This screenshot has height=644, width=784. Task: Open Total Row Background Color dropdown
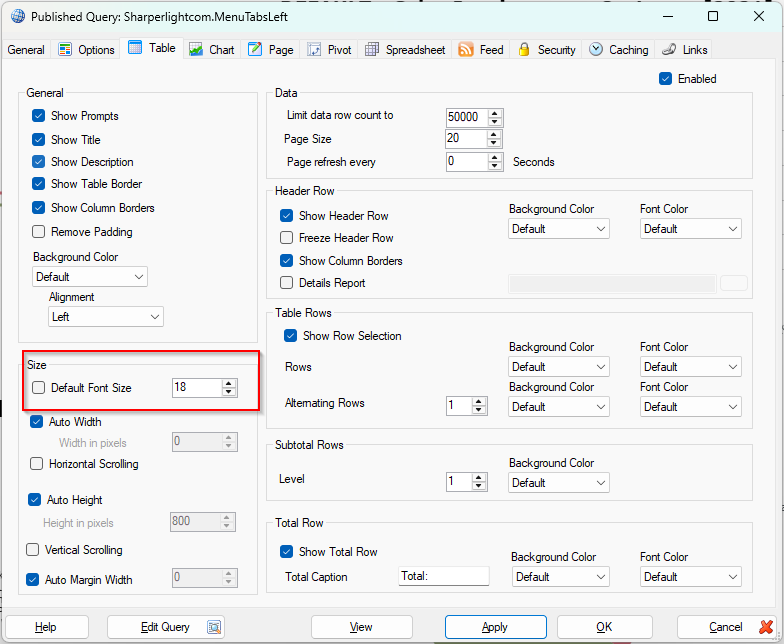click(561, 577)
